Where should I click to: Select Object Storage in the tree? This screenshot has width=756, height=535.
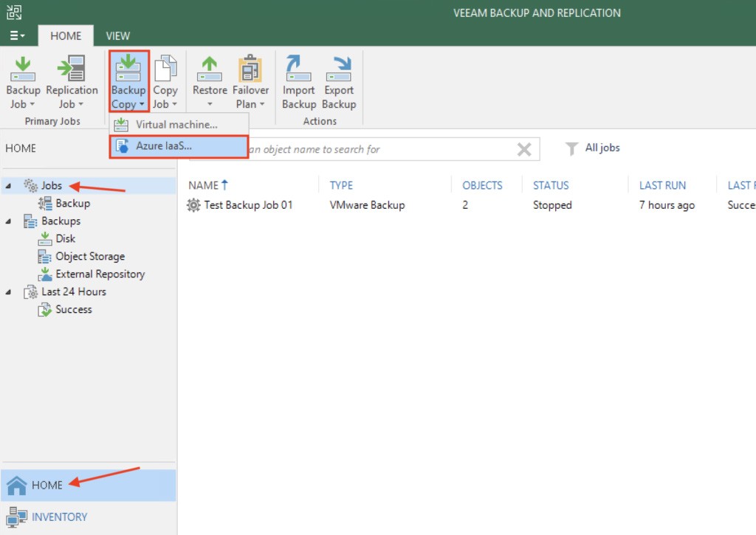coord(90,256)
